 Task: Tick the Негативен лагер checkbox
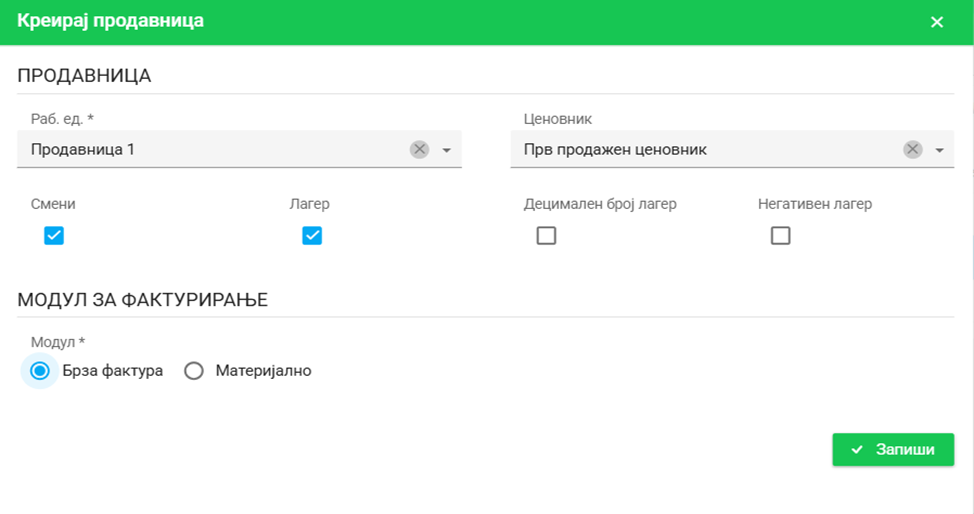780,236
